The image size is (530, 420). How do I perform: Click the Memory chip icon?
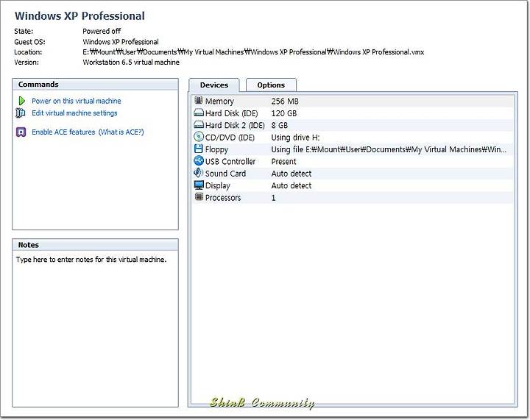(x=199, y=100)
